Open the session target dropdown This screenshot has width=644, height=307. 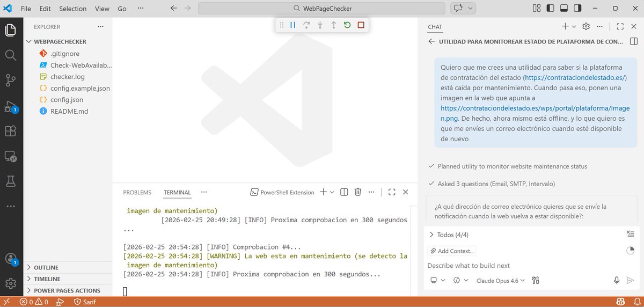click(x=438, y=280)
